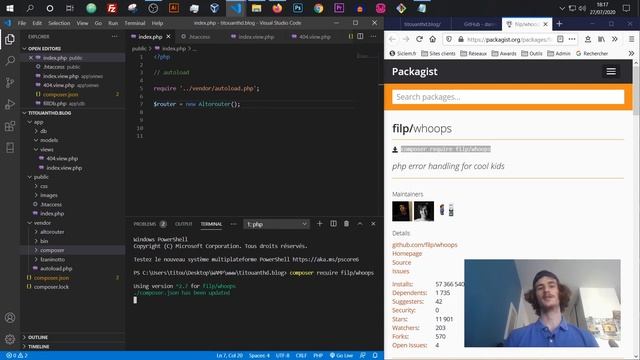Click the Source link on Packagist
This screenshot has width=640, height=360.
(x=402, y=262)
